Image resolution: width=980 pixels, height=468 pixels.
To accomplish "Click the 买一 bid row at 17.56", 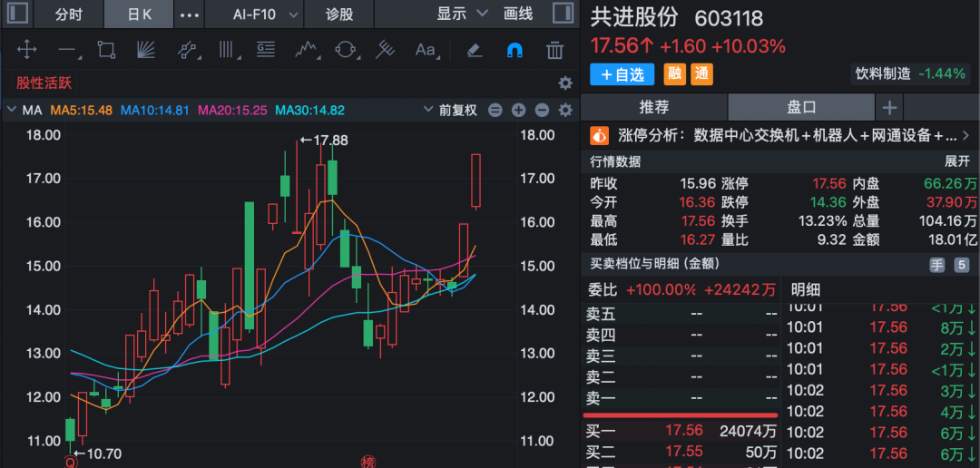I will [681, 430].
